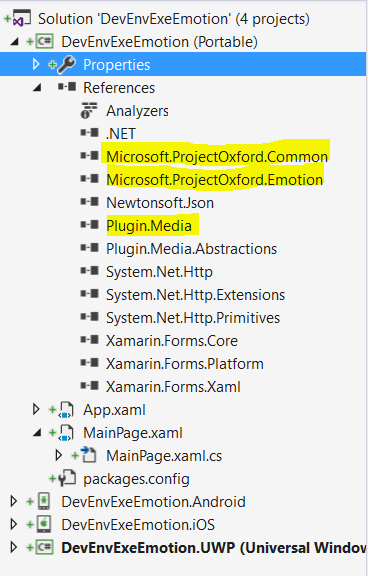Click the C# project icon for DevEnvExeEmotion (Portable)
The image size is (368, 576).
(45, 41)
